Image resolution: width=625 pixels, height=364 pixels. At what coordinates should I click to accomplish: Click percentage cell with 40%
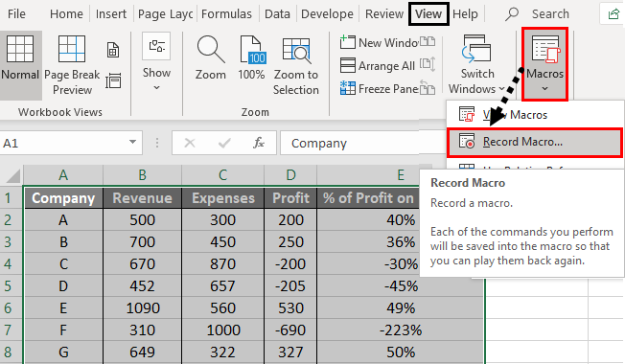(x=368, y=219)
